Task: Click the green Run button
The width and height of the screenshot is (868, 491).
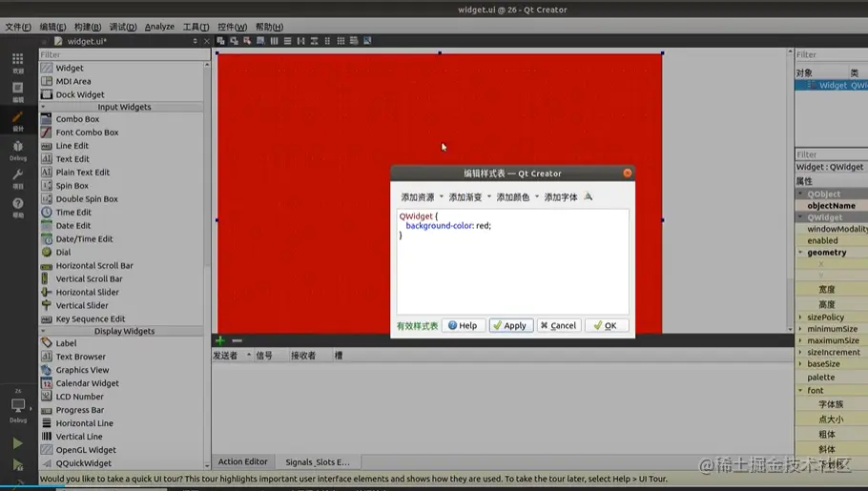Action: pos(18,443)
